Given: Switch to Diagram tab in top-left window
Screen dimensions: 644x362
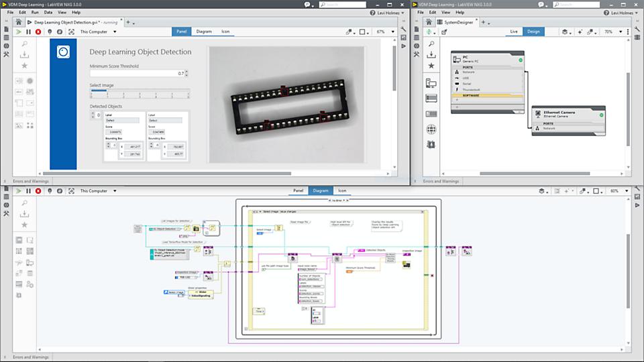Looking at the screenshot, I should [x=204, y=32].
